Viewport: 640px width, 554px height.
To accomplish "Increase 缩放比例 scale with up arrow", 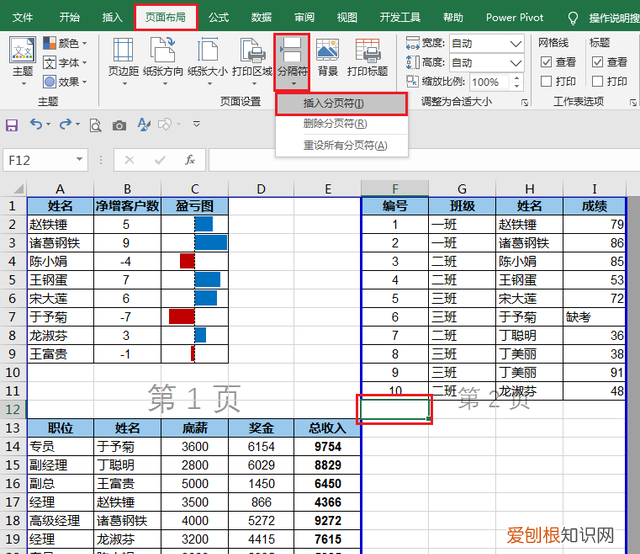I will pyautogui.click(x=517, y=78).
